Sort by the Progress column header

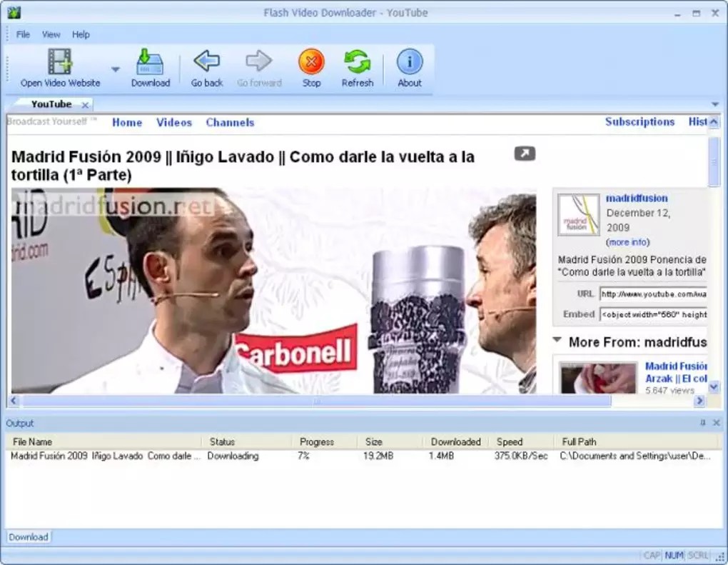pyautogui.click(x=325, y=442)
